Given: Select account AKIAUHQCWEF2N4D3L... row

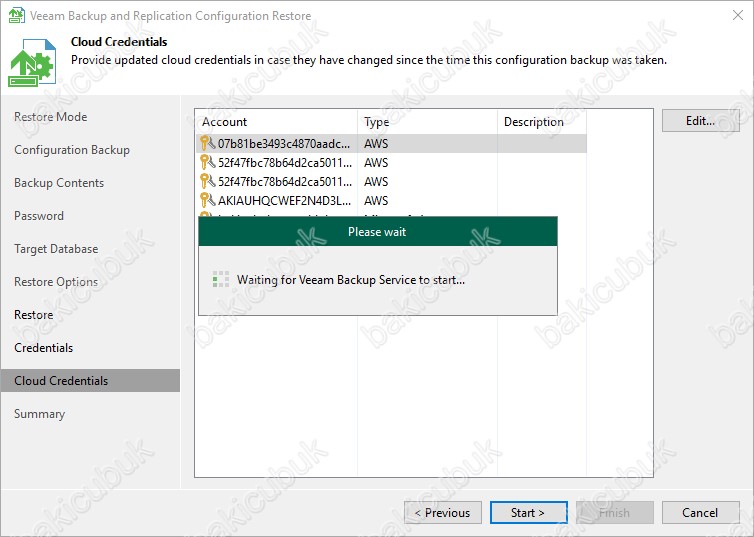Looking at the screenshot, I should tap(391, 200).
